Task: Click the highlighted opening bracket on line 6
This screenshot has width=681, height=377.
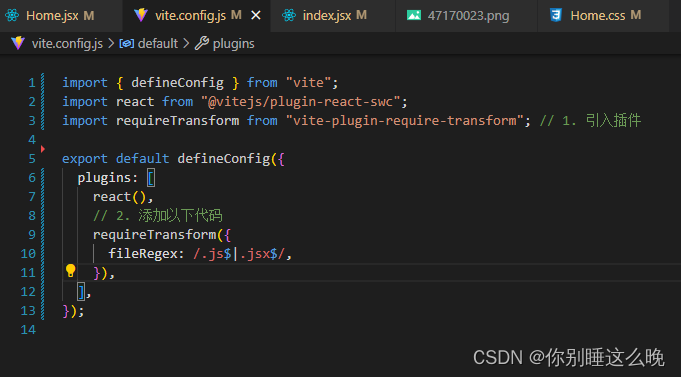Action: (x=150, y=178)
